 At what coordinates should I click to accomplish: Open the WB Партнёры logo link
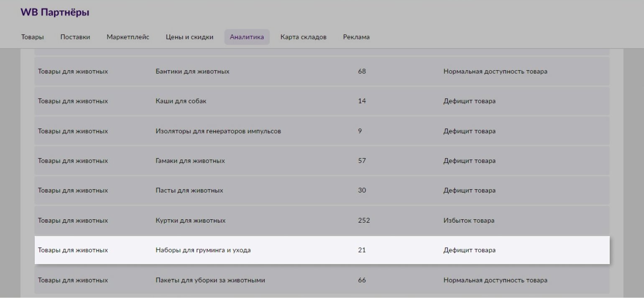[55, 13]
